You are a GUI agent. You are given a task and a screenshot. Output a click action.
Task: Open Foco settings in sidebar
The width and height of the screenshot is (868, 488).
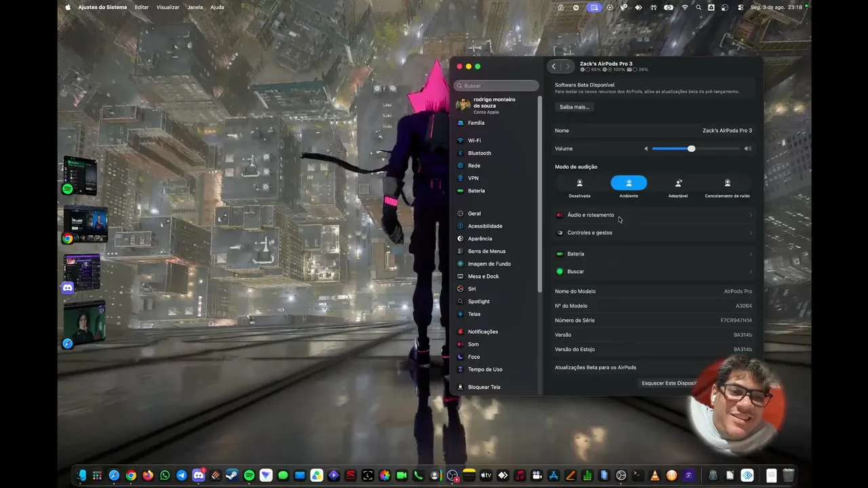click(496, 357)
